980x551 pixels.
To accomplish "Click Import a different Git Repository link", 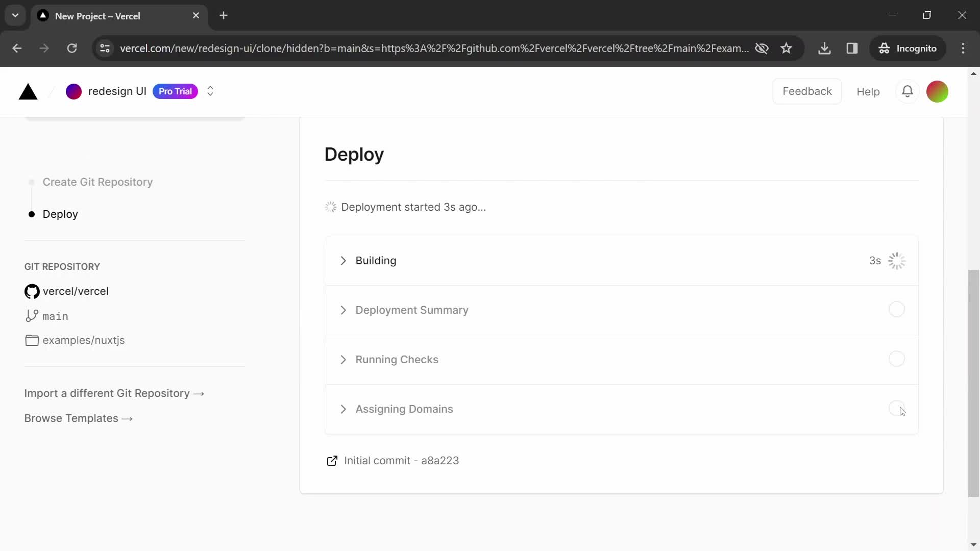I will coord(115,393).
